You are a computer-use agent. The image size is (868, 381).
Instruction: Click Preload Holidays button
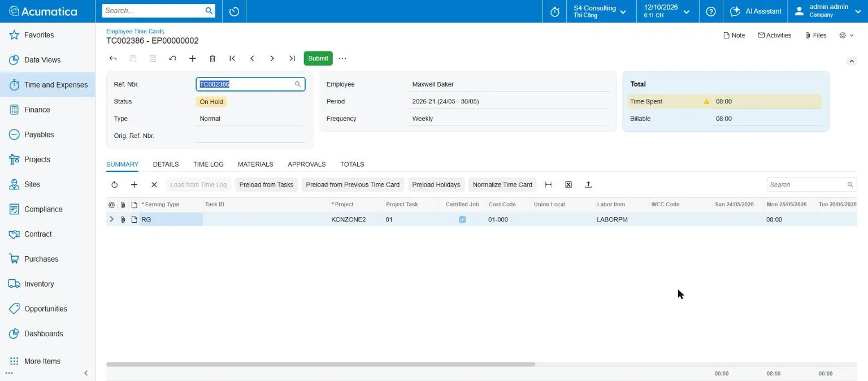click(x=436, y=185)
